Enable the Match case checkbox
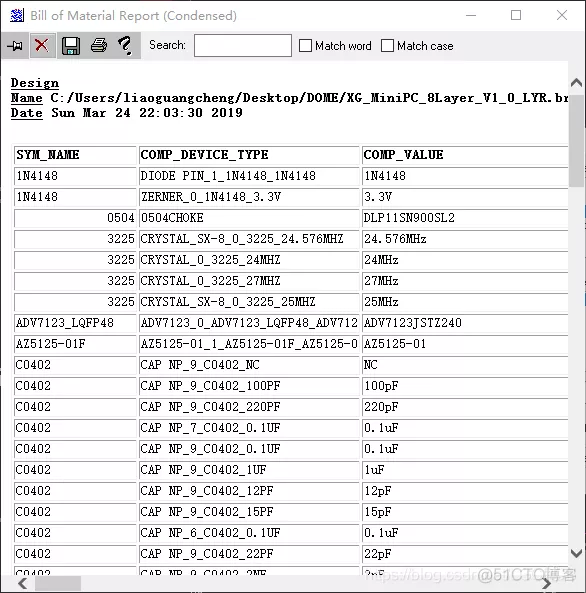The height and width of the screenshot is (593, 586). click(x=387, y=46)
